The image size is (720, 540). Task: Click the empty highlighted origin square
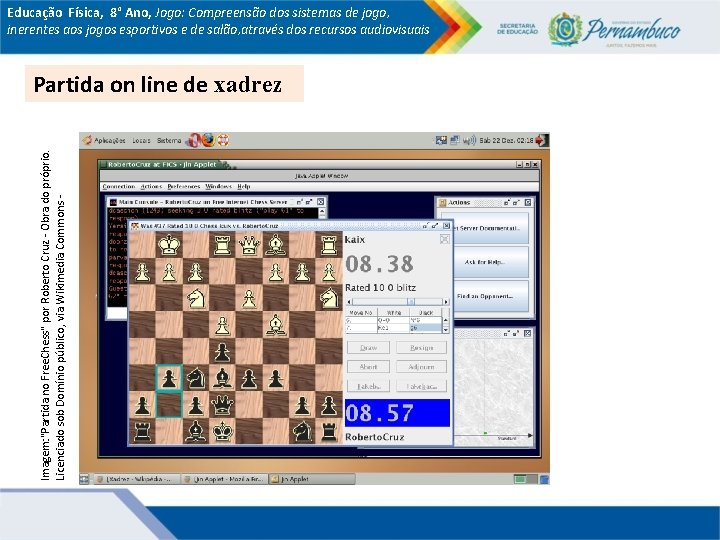[x=169, y=405]
